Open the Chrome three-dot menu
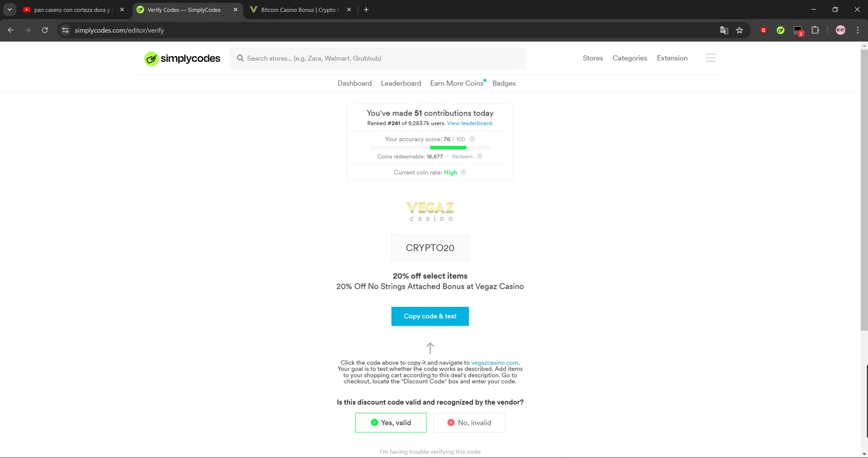 click(858, 30)
